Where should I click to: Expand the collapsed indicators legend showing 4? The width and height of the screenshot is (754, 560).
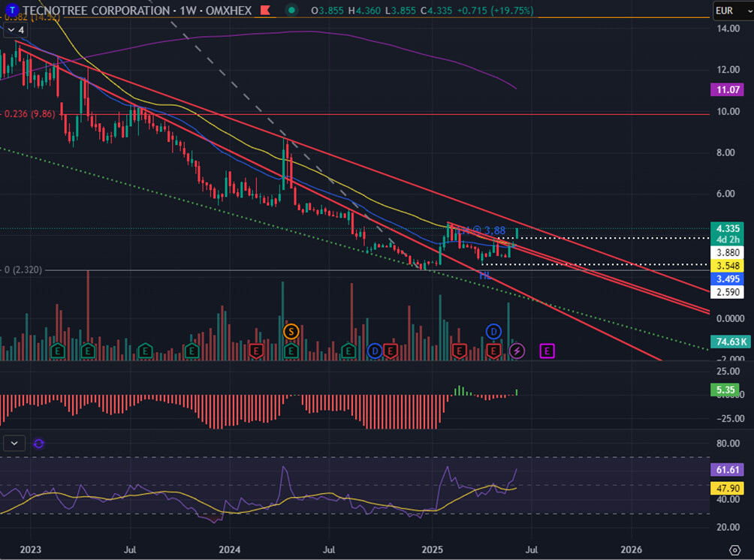coord(15,30)
